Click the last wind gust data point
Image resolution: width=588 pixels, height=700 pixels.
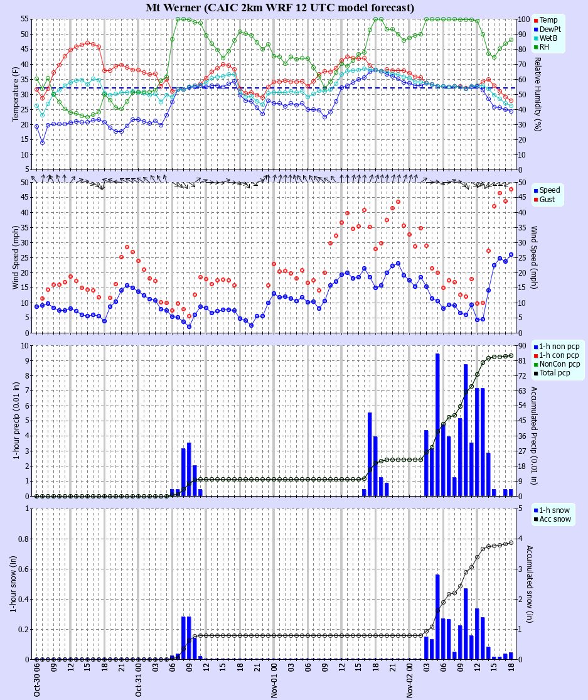pos(511,190)
